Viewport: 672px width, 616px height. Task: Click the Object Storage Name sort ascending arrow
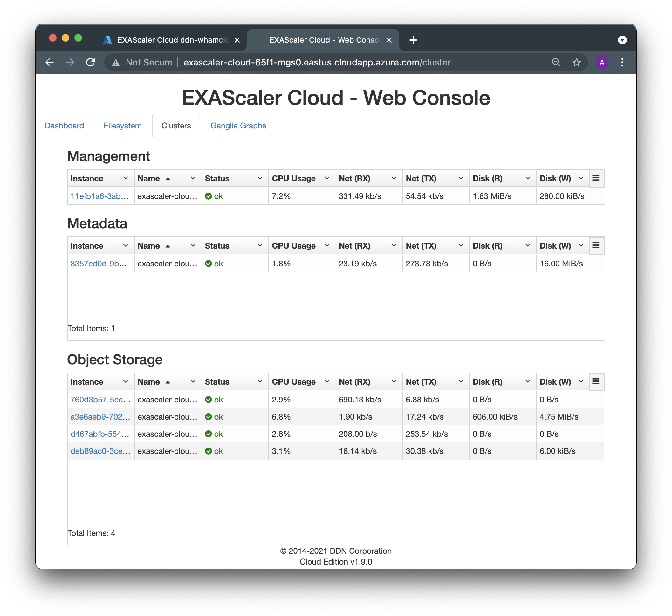168,382
